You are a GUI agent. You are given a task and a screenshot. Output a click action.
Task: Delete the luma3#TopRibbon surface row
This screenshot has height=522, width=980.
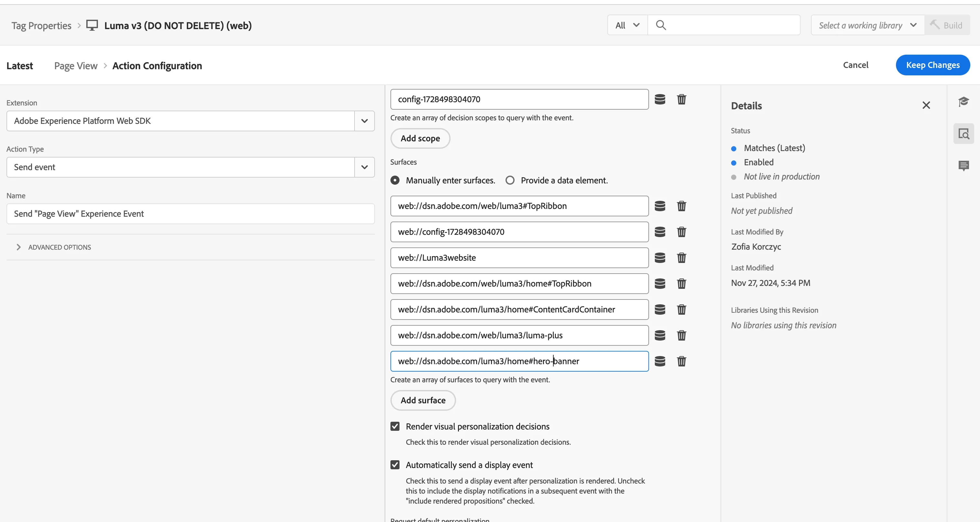click(x=681, y=206)
